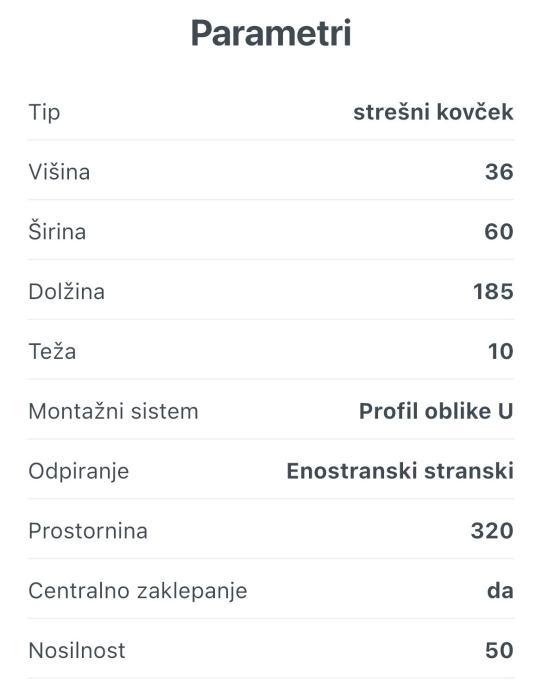Screen dimensions: 542x690
Task: Select the Višina label
Action: pyautogui.click(x=59, y=172)
